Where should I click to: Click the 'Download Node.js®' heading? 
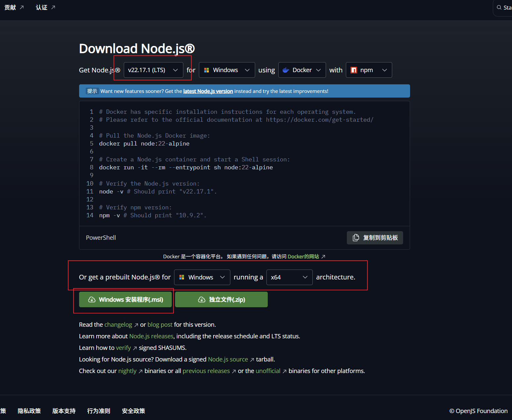(137, 49)
